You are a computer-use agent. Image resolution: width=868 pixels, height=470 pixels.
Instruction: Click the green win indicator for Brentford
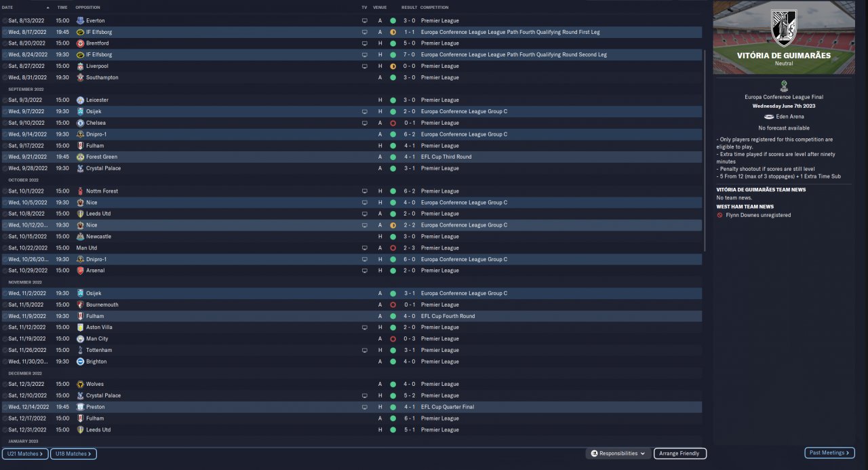tap(393, 43)
